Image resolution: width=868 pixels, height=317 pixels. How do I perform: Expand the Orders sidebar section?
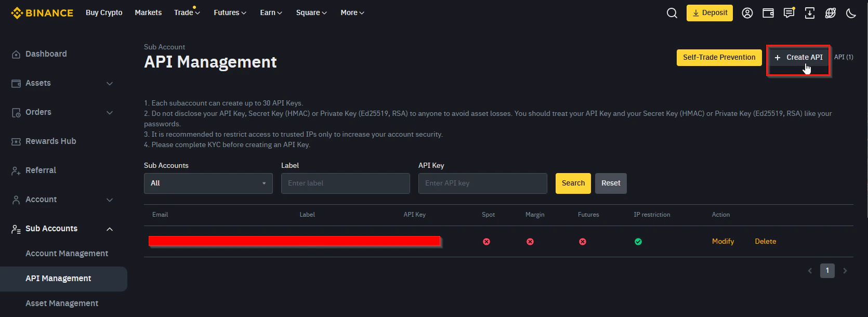(110, 113)
